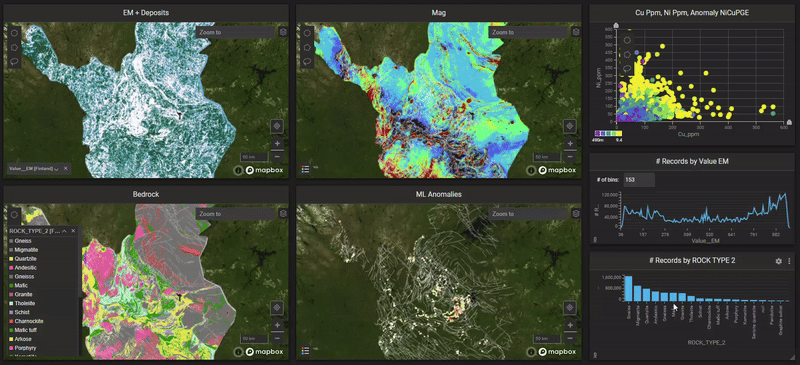The width and height of the screenshot is (800, 365).
Task: Open layers icon in Bedrock map
Action: click(x=283, y=214)
